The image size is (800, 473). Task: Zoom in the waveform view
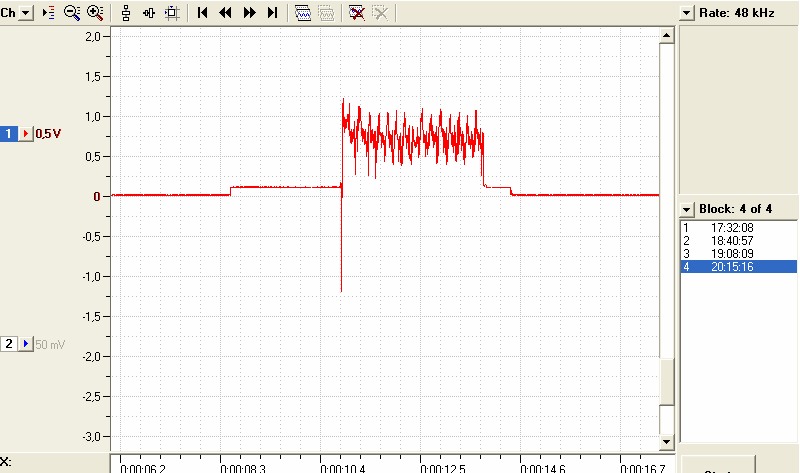coord(95,13)
